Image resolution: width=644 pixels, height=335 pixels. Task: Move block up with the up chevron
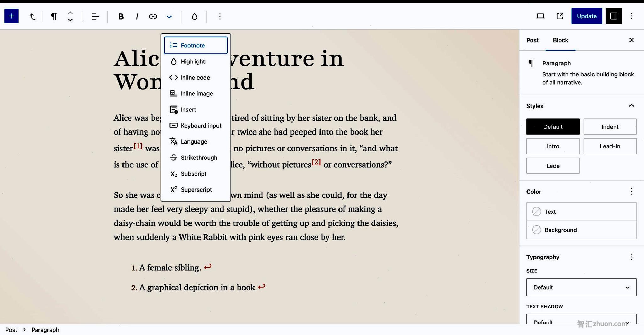(x=70, y=13)
